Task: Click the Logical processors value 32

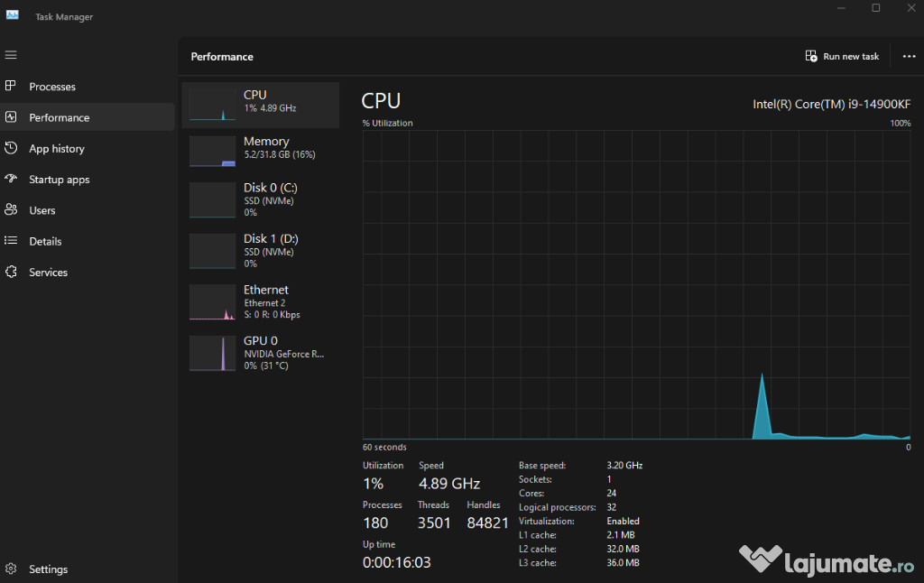Action: pos(612,507)
